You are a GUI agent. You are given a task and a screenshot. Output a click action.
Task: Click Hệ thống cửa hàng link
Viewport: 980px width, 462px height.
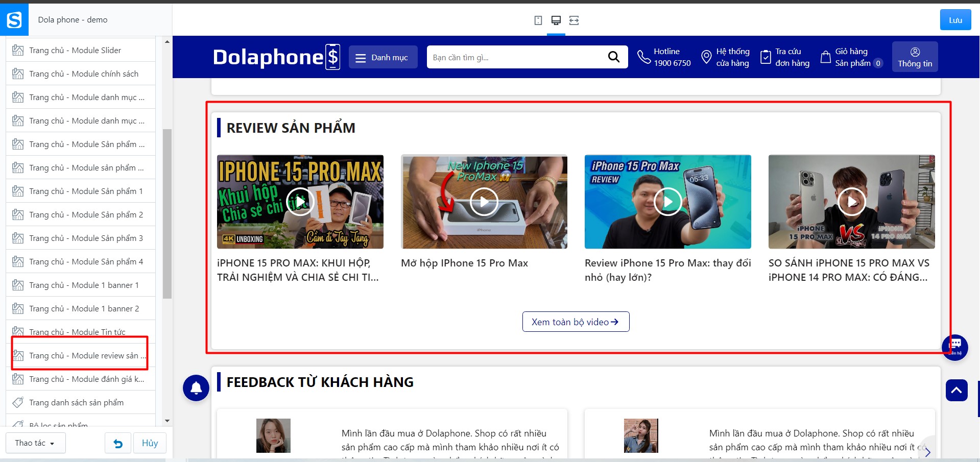coord(733,57)
